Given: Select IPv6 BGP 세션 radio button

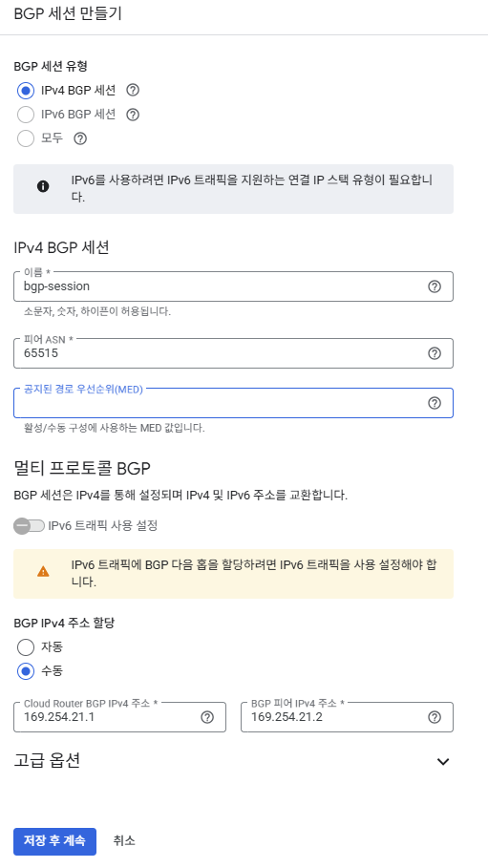Looking at the screenshot, I should click(x=26, y=115).
